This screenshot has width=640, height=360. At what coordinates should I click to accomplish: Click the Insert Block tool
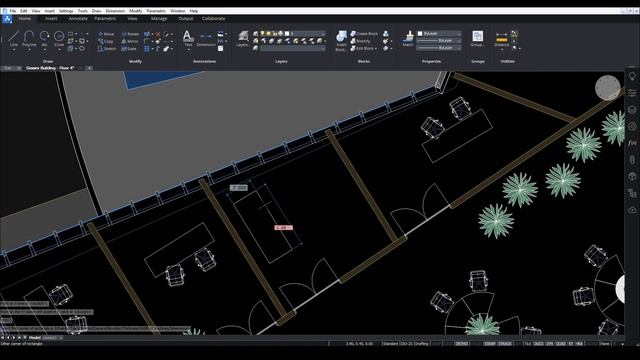(341, 41)
